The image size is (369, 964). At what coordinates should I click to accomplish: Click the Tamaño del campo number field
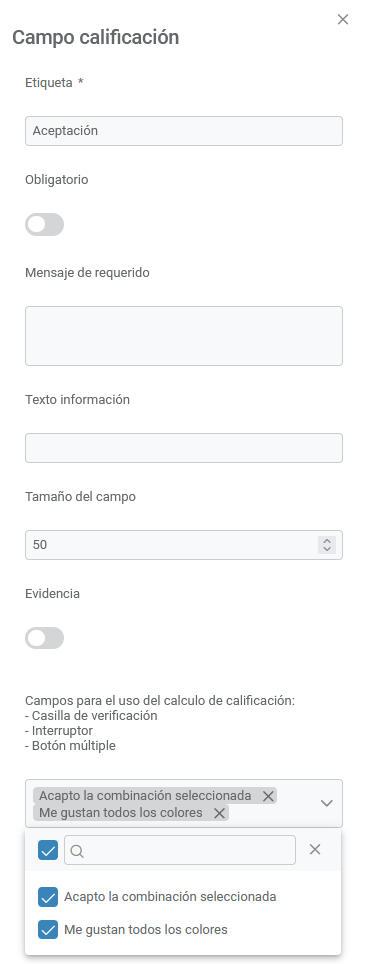(184, 545)
